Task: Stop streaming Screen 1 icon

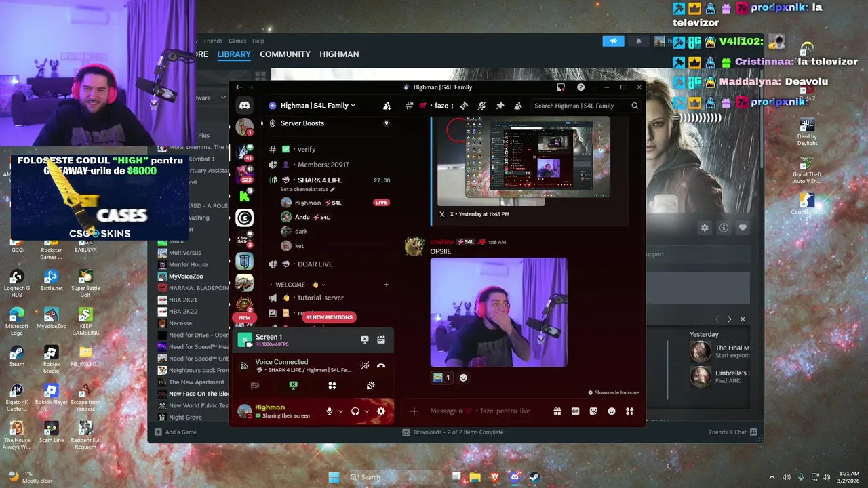Action: 365,340
